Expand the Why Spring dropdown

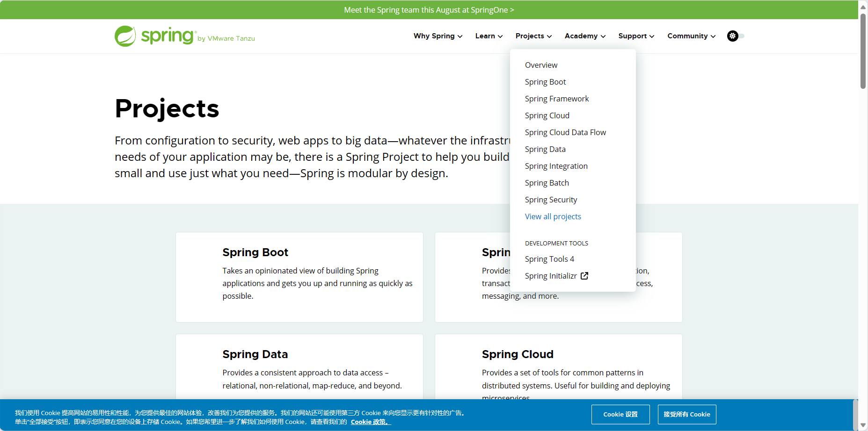pos(438,36)
